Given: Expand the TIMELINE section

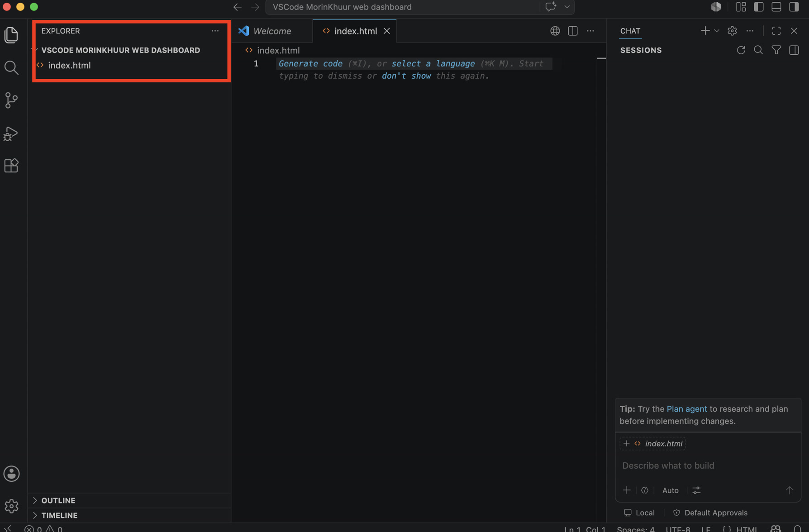Looking at the screenshot, I should (129, 515).
